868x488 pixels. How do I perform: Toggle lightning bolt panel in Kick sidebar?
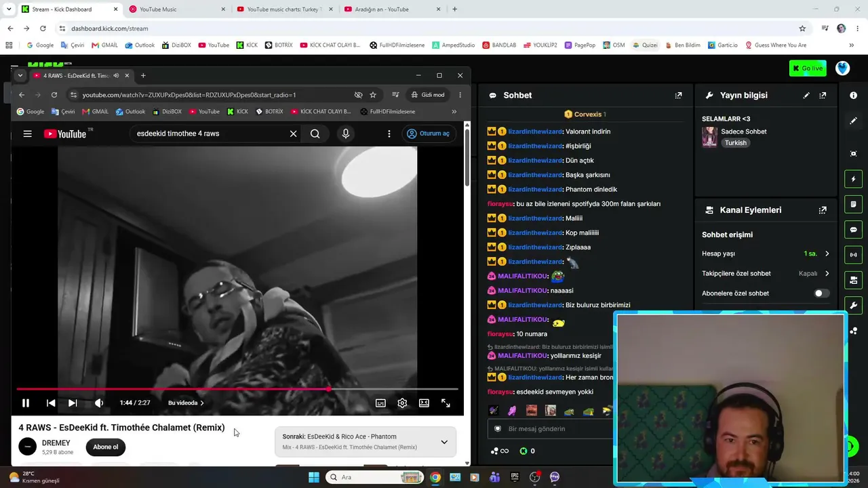pos(853,179)
